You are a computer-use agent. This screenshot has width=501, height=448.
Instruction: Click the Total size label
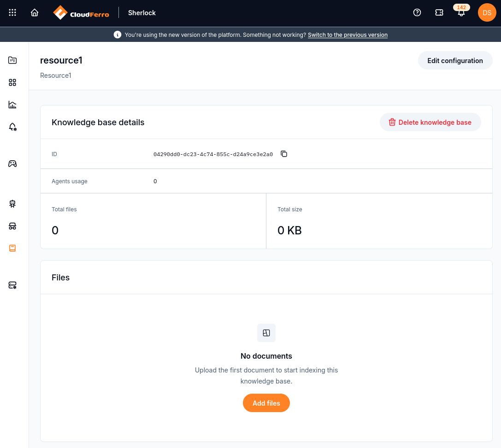pos(290,209)
